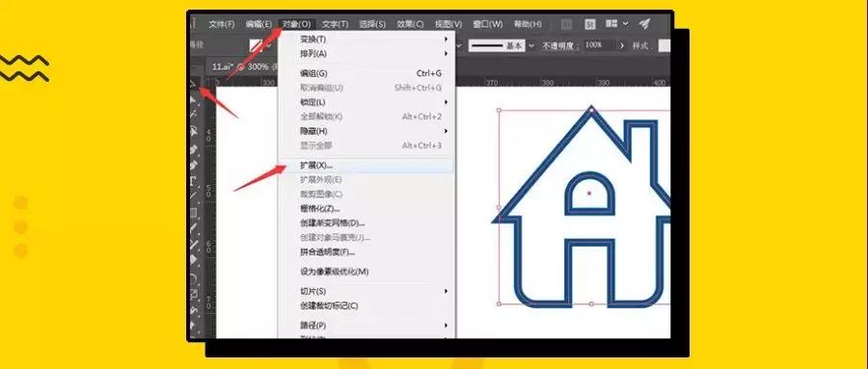The image size is (868, 369).
Task: Open the 选择(S) menu
Action: 372,24
